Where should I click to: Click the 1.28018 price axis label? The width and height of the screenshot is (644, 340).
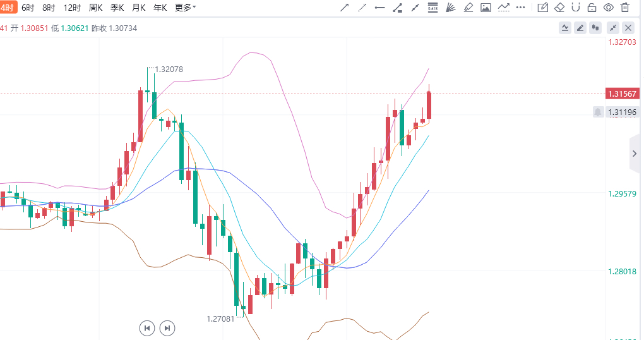622,271
